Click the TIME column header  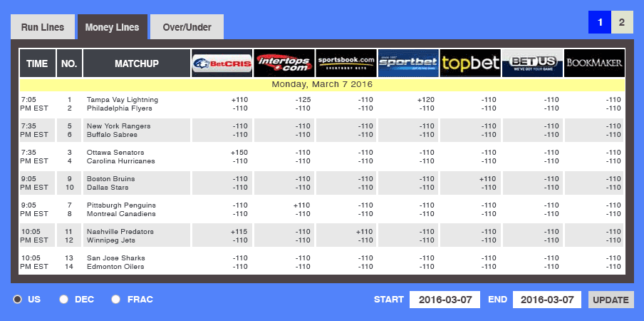[37, 63]
